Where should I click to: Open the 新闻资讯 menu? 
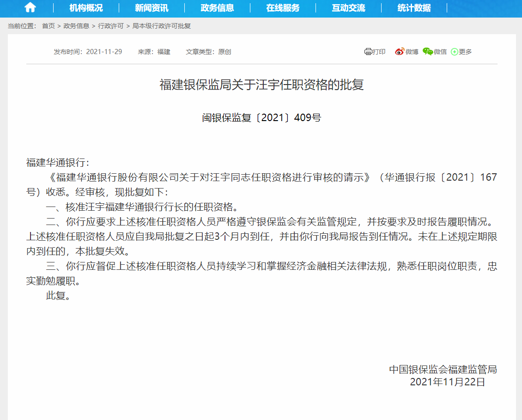click(152, 8)
